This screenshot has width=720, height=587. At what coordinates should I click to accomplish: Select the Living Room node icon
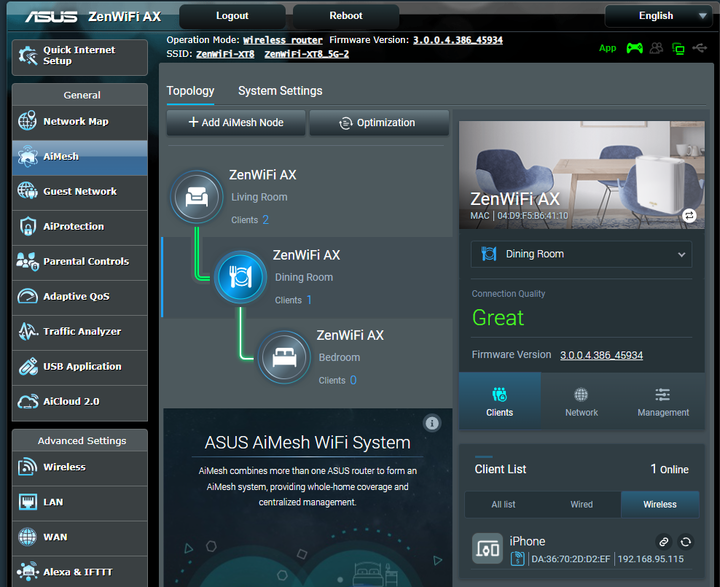pyautogui.click(x=197, y=198)
